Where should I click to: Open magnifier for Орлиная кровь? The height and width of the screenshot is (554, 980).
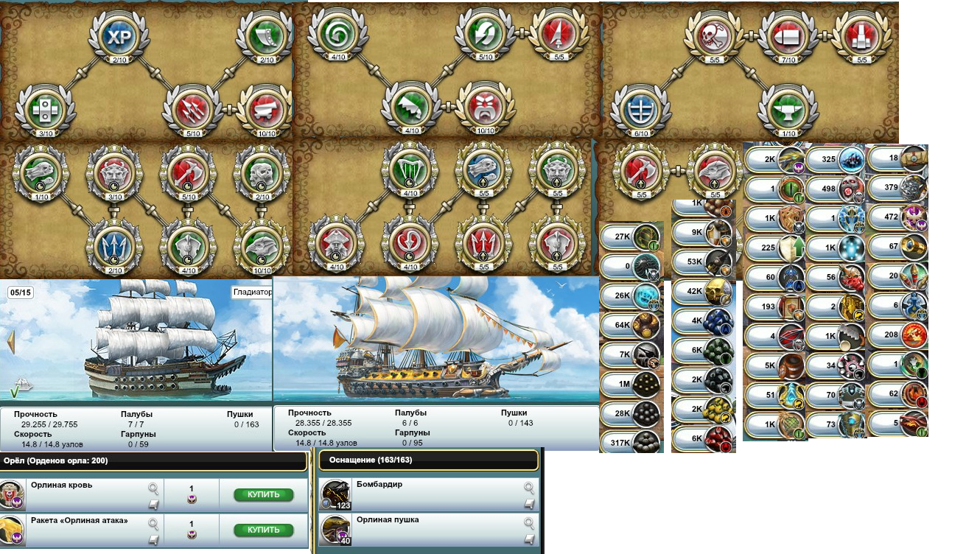[153, 488]
